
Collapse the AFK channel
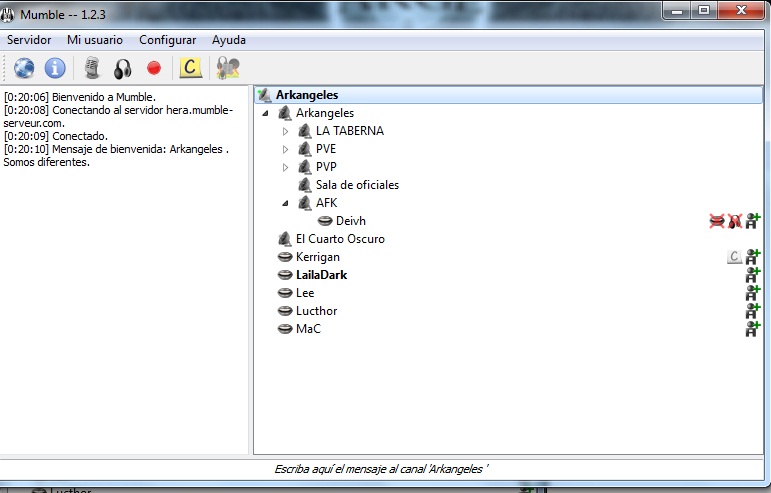tap(285, 203)
